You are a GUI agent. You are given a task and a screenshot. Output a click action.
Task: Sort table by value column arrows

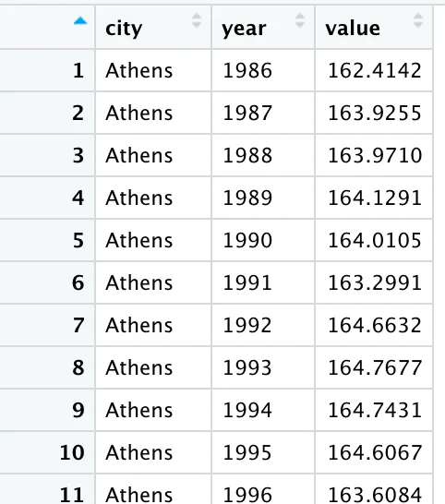(418, 20)
